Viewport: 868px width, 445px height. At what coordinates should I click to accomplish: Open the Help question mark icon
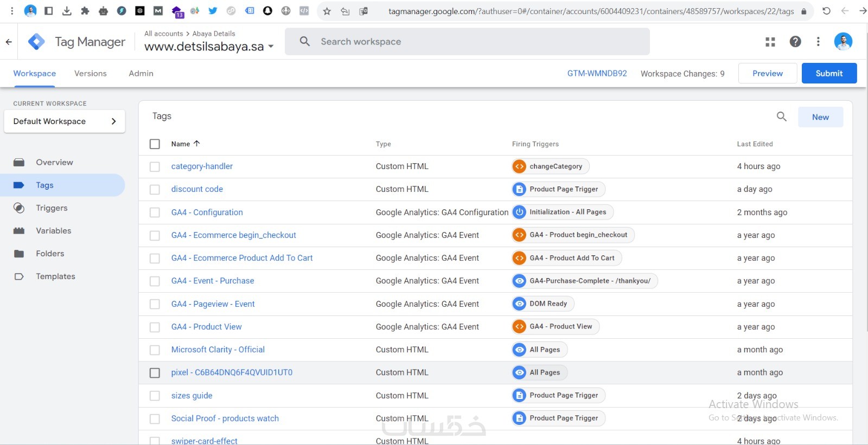click(x=795, y=42)
